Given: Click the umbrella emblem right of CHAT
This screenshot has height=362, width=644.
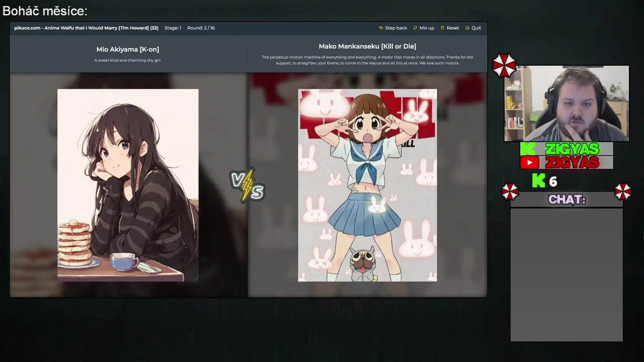Looking at the screenshot, I should (623, 191).
